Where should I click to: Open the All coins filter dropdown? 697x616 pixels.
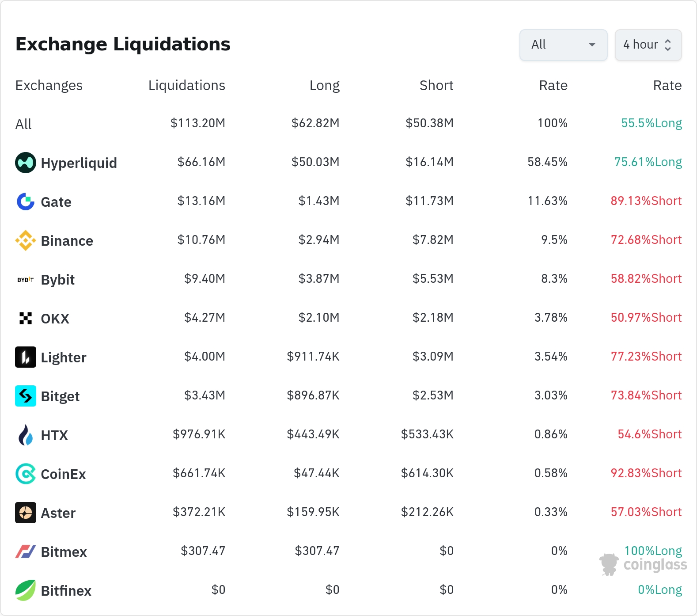(563, 45)
